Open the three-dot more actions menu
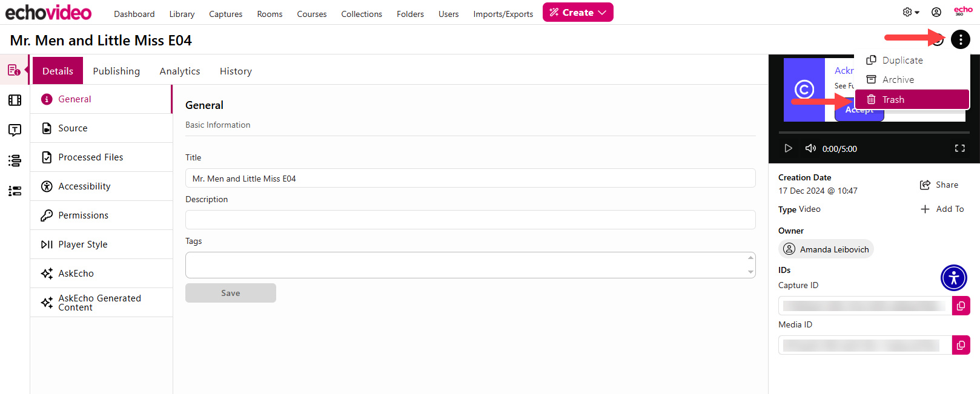 [960, 39]
